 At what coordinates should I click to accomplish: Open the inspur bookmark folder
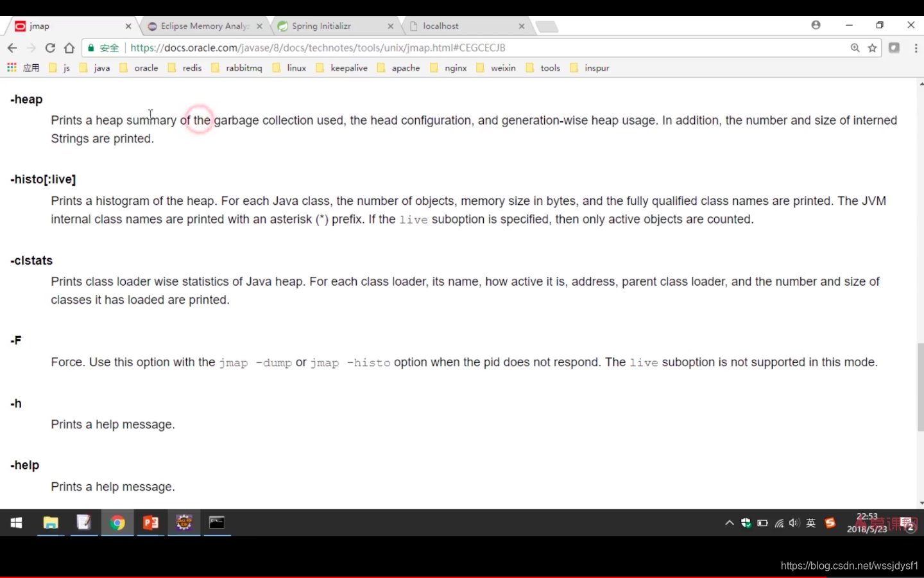point(590,68)
